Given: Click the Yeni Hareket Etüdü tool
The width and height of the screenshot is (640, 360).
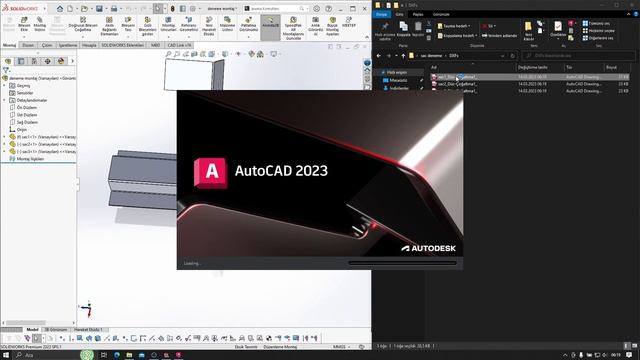Looking at the screenshot, I should point(209,26).
